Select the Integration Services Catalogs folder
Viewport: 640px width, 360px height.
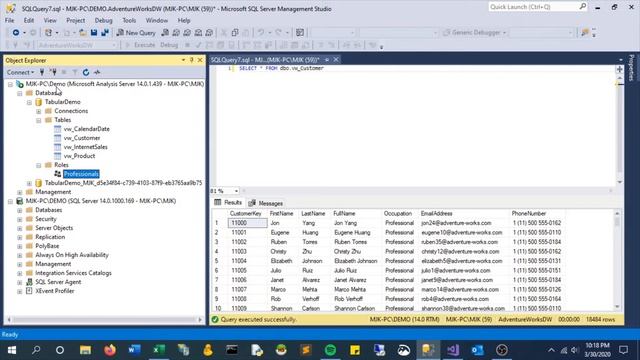tap(73, 273)
